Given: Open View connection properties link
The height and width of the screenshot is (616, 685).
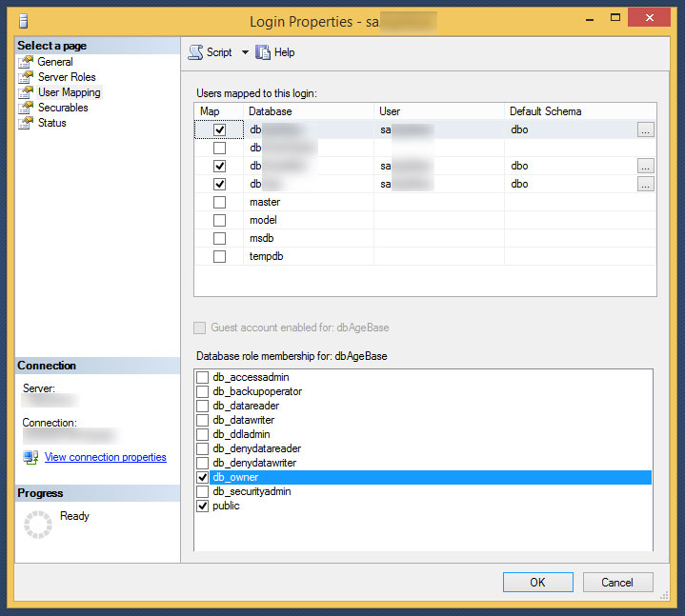Looking at the screenshot, I should [106, 457].
